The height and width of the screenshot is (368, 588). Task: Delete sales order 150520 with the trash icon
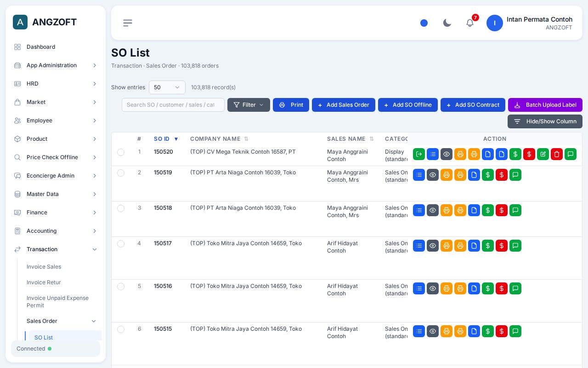[557, 154]
